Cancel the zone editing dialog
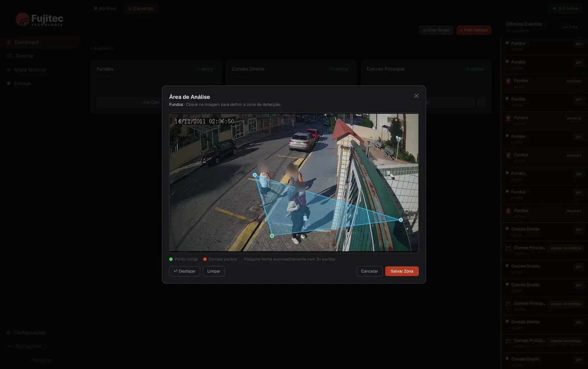 369,271
